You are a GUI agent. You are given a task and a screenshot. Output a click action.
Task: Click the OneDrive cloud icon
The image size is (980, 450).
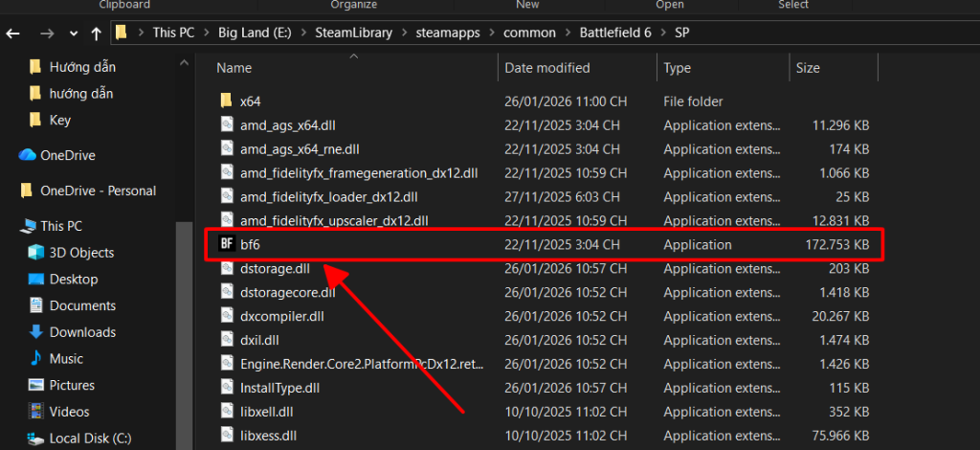click(27, 155)
